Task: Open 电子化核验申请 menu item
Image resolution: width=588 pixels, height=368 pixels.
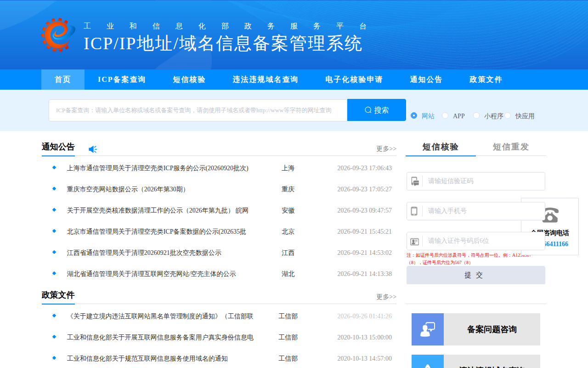Action: (354, 80)
